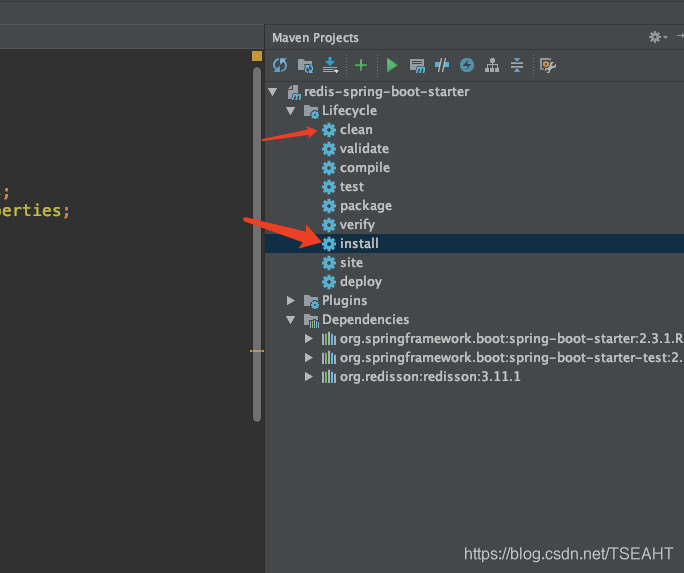Screen dimensions: 684x573
Task: Show dependencies diagram icon
Action: coord(492,65)
